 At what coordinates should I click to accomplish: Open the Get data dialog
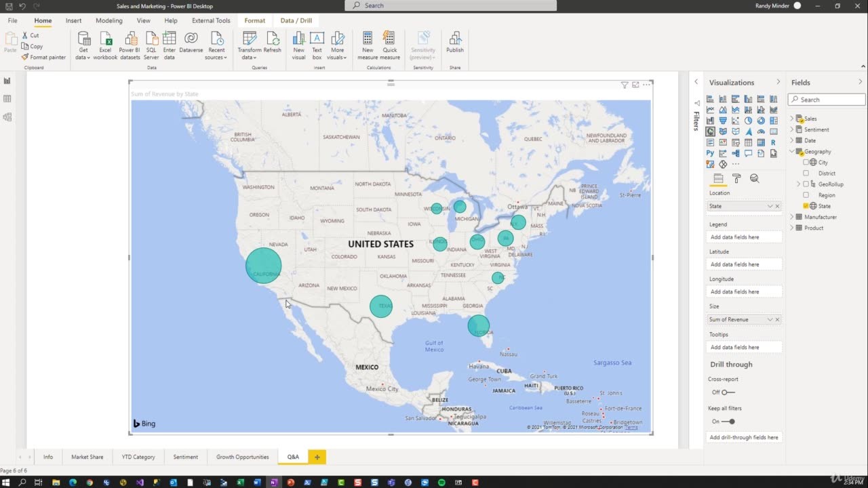point(83,45)
